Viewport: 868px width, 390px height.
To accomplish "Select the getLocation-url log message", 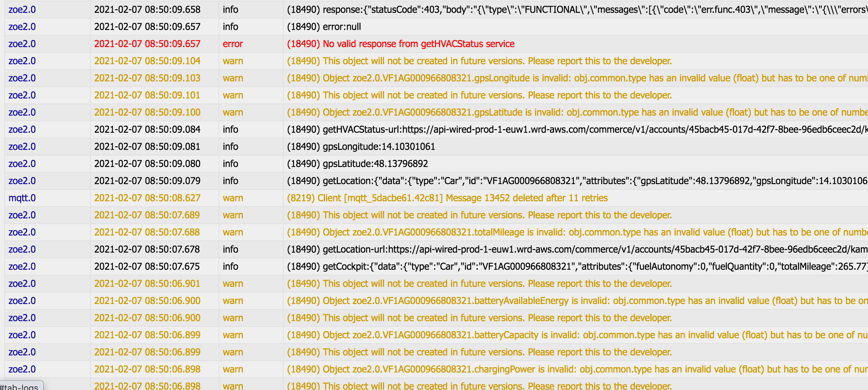I will coord(577,249).
